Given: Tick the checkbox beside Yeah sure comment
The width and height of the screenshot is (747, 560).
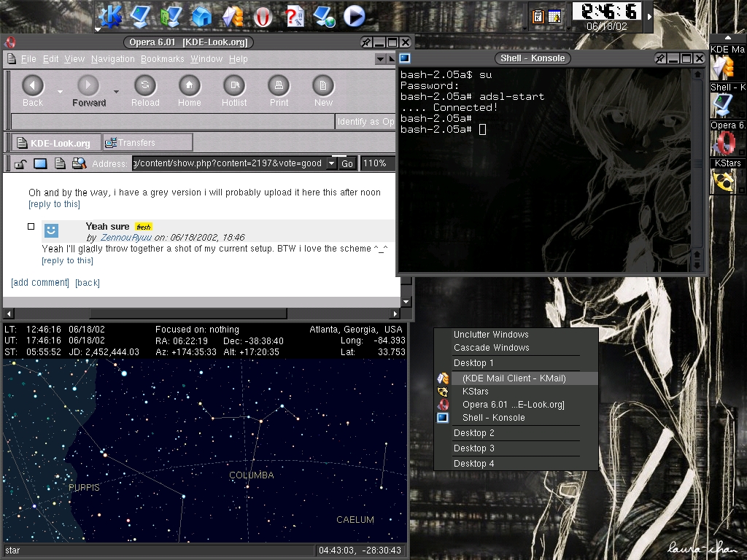Looking at the screenshot, I should [31, 226].
